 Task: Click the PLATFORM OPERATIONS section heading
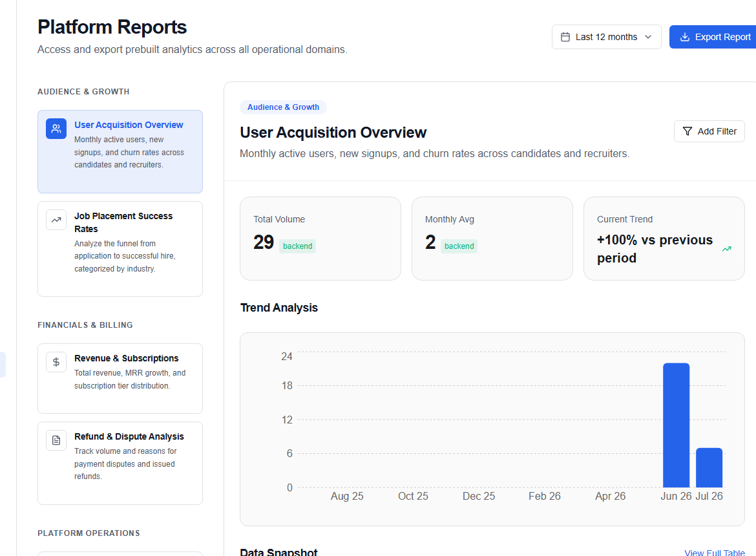pyautogui.click(x=89, y=533)
